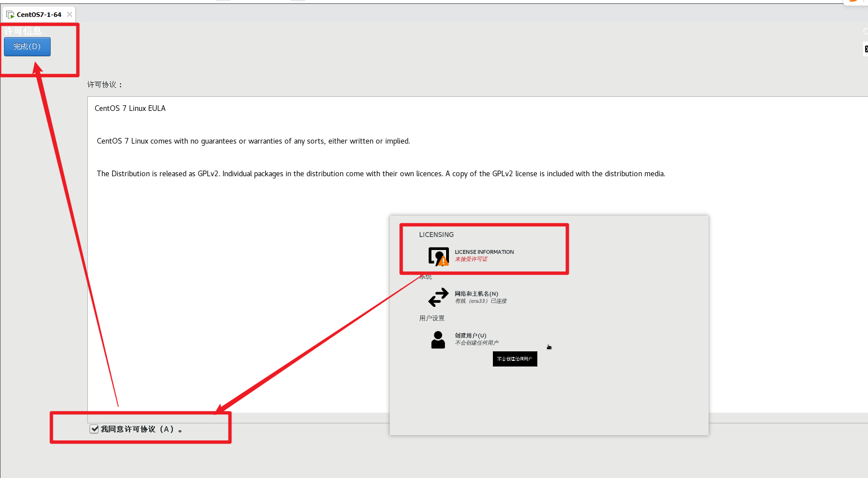The width and height of the screenshot is (868, 478).
Task: Open the License Information icon
Action: [x=438, y=256]
